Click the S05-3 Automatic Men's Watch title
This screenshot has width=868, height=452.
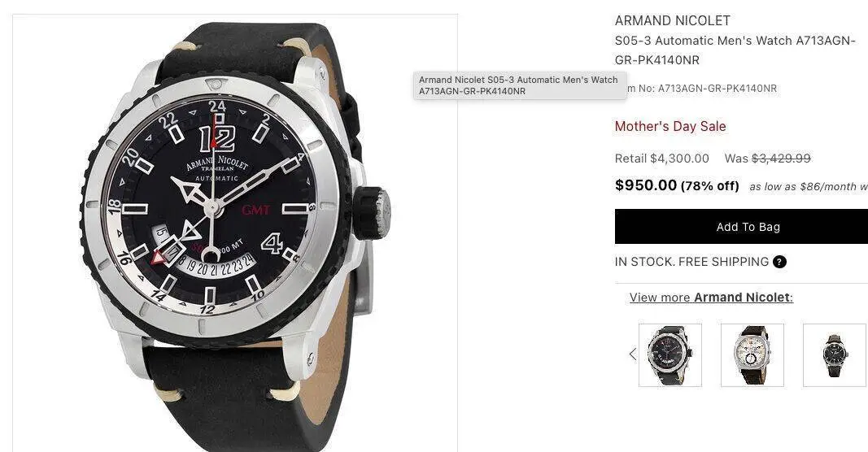click(x=735, y=50)
